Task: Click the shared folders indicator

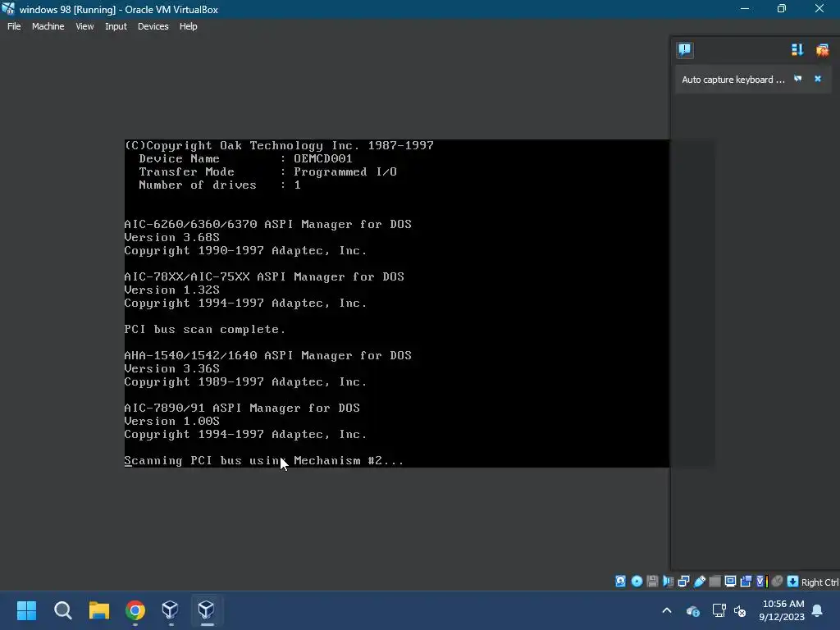Action: [714, 582]
